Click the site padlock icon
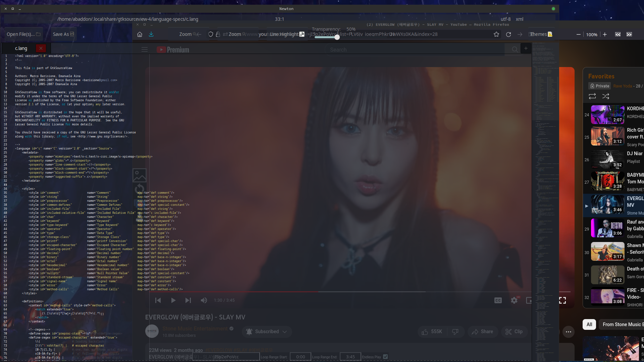The height and width of the screenshot is (362, 644). point(218,34)
